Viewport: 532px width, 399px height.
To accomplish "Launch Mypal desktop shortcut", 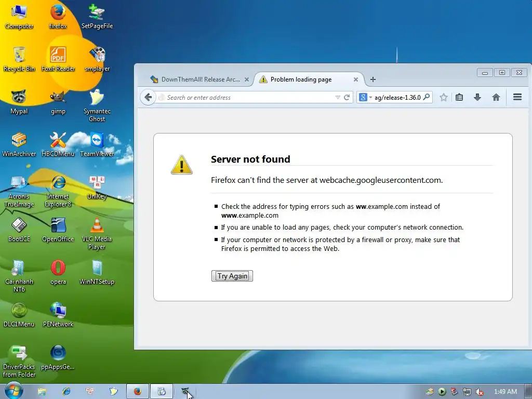I will pyautogui.click(x=19, y=102).
